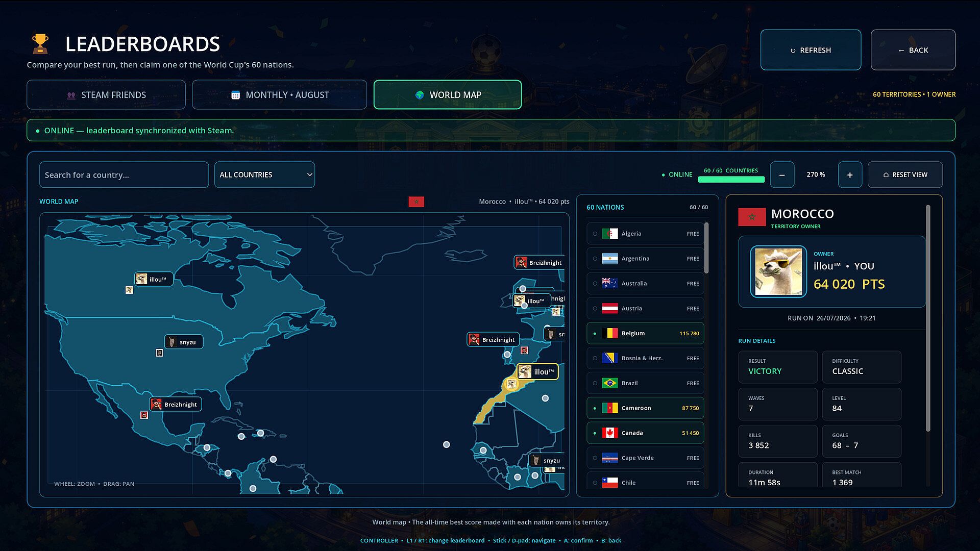The image size is (980, 551).
Task: Click the status dot on Austria row
Action: point(595,309)
